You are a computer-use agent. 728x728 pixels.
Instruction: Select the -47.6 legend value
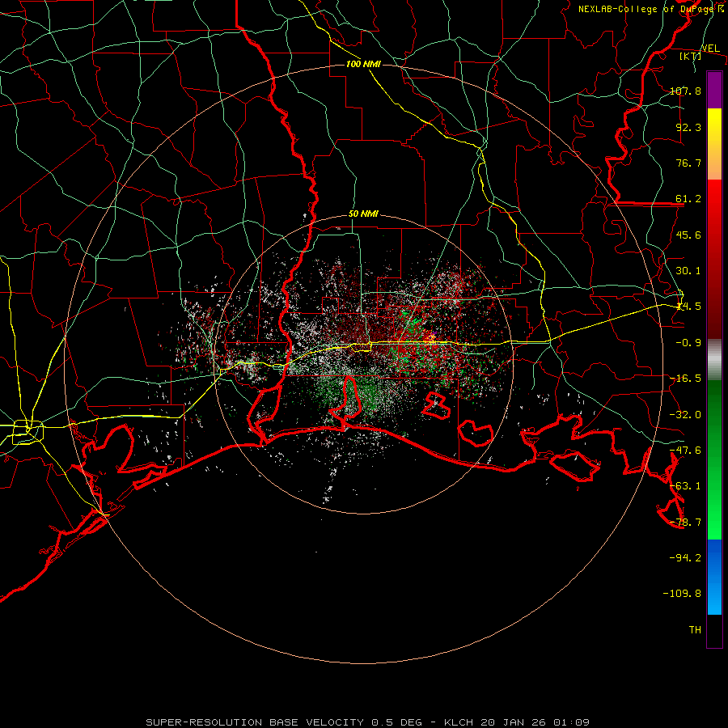tap(685, 450)
